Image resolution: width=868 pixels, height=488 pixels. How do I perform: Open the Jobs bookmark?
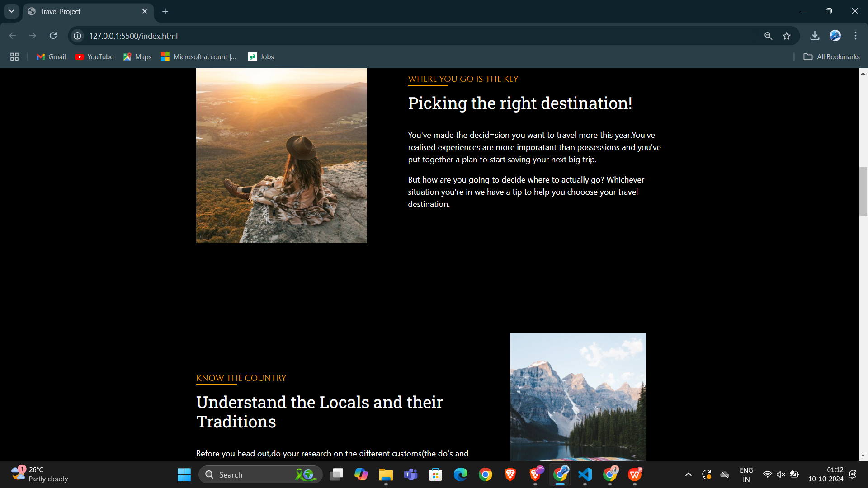(x=261, y=57)
